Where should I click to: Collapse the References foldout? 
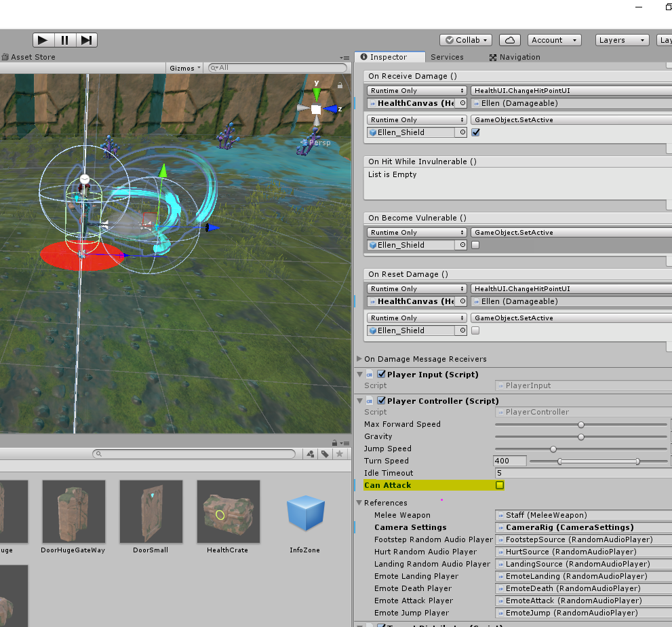pyautogui.click(x=359, y=503)
